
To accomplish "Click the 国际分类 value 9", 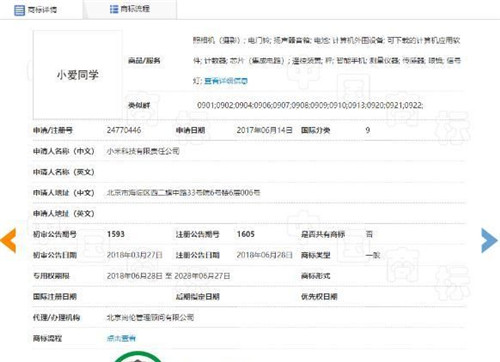I will point(368,130).
